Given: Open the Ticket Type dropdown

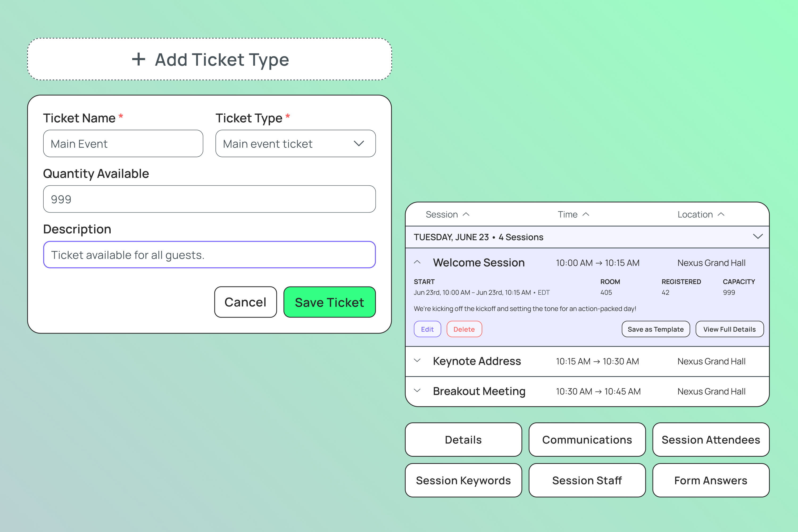Looking at the screenshot, I should tap(295, 144).
